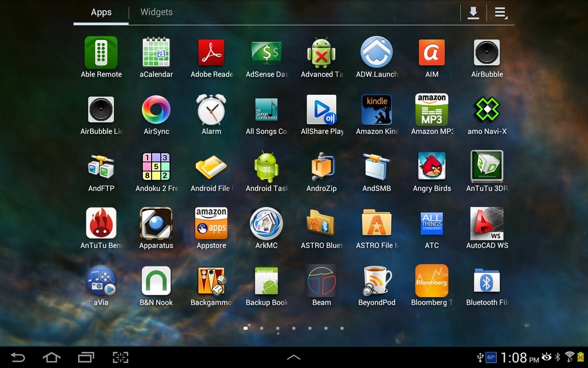Launch the AirBubble License app

point(101,110)
